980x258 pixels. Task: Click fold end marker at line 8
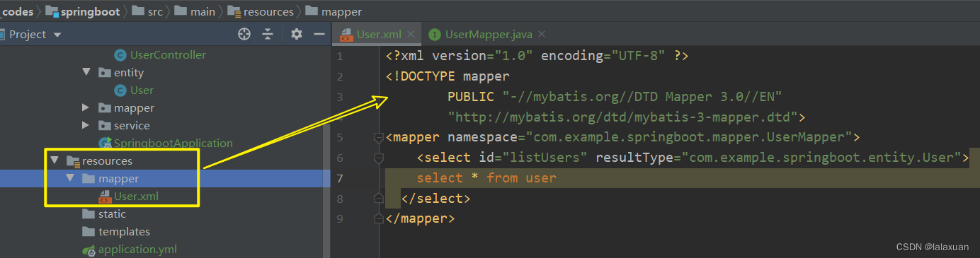point(379,199)
